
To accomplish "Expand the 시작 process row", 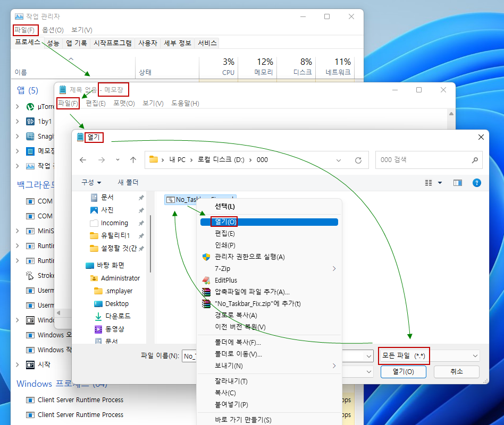I will click(x=18, y=364).
